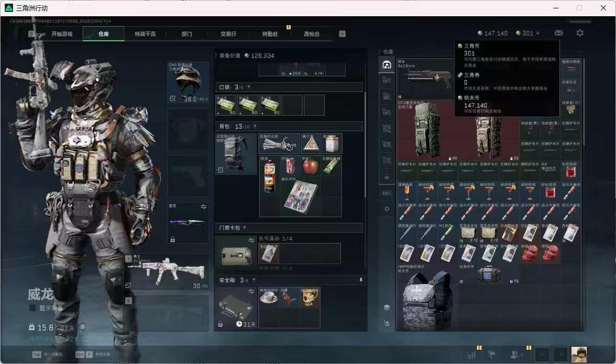Click the help question mark beside 口袋
The height and width of the screenshot is (364, 616).
248,87
